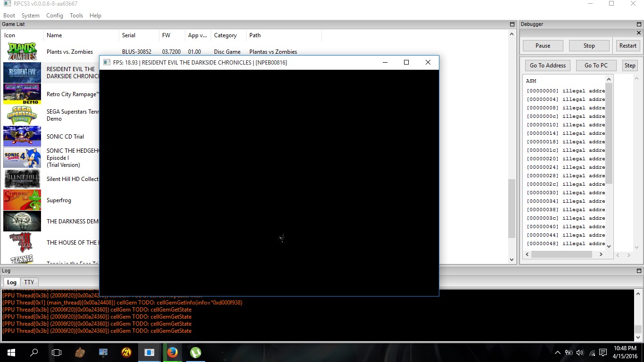Select the Superfrog game icon
Viewport: 644px width, 362px height.
coord(22,200)
